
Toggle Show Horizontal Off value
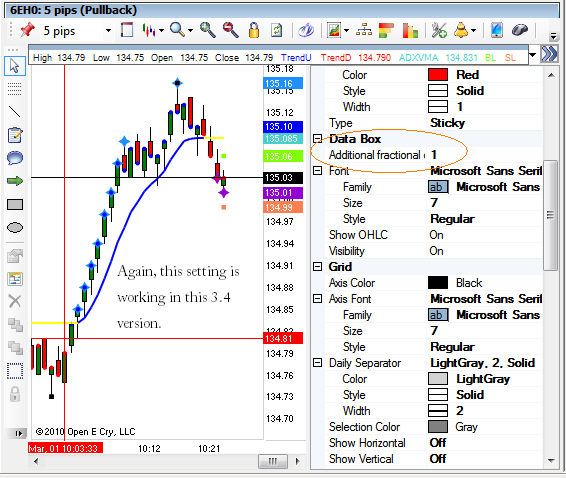pos(438,443)
